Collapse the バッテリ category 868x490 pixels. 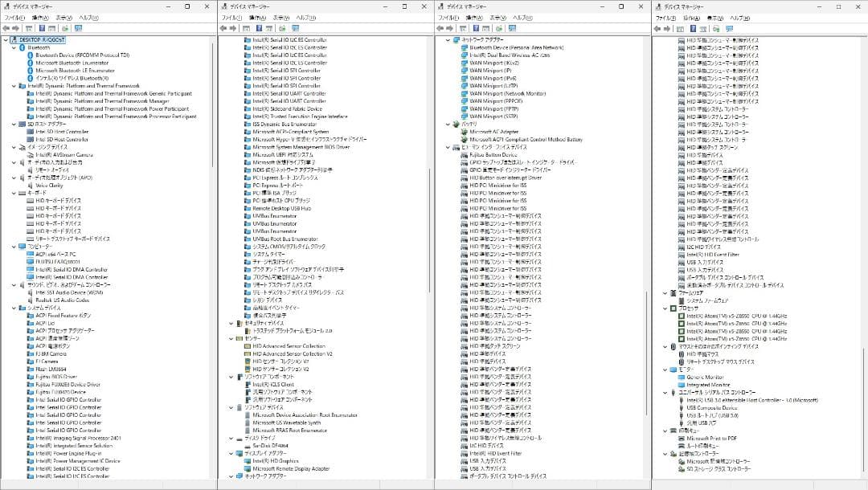click(x=448, y=125)
